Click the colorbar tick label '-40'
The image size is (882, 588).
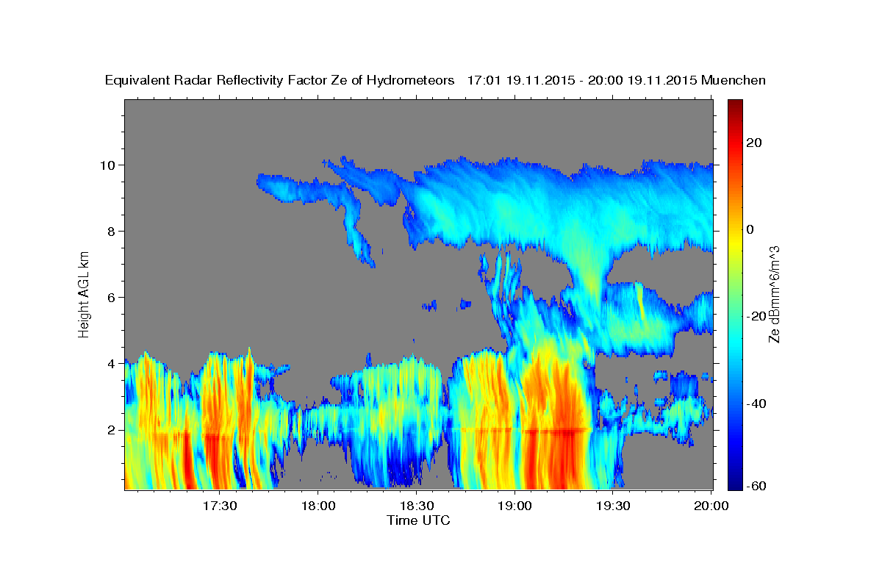click(x=757, y=403)
